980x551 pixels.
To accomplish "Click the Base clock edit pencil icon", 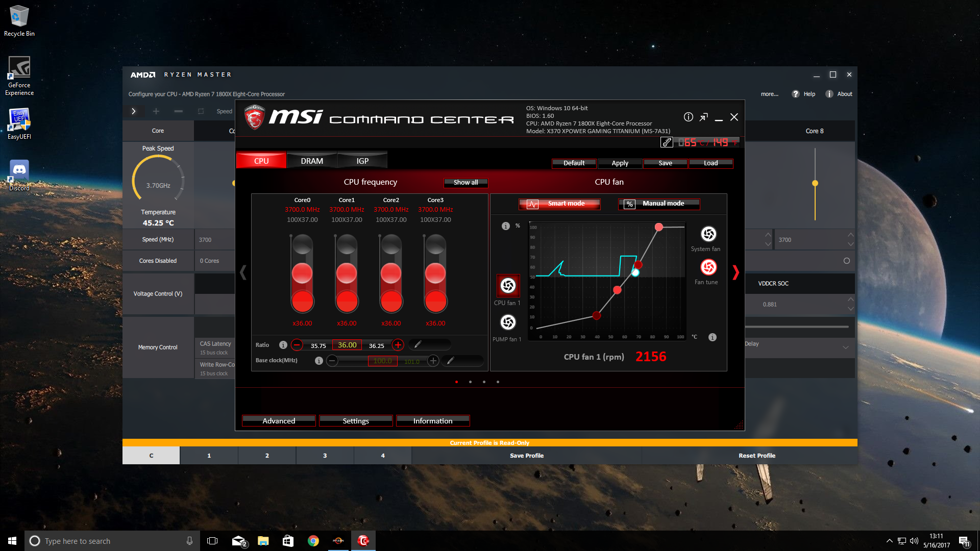I will (x=450, y=361).
